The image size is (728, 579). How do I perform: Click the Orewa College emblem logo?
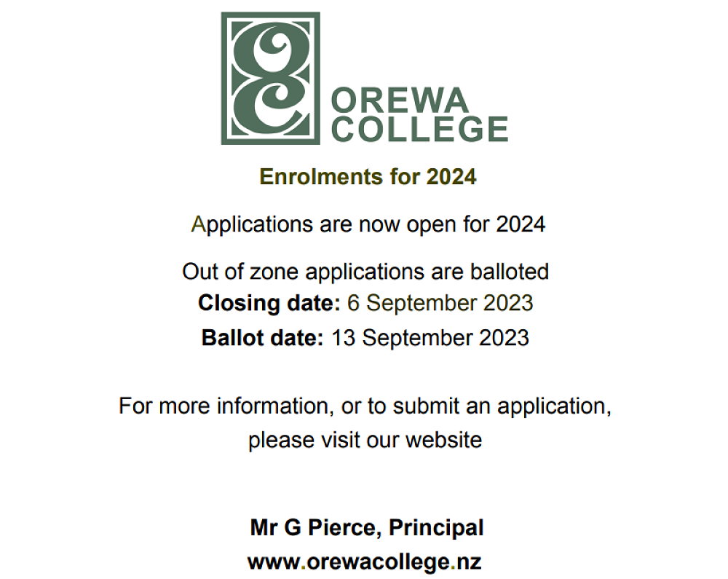click(x=270, y=78)
